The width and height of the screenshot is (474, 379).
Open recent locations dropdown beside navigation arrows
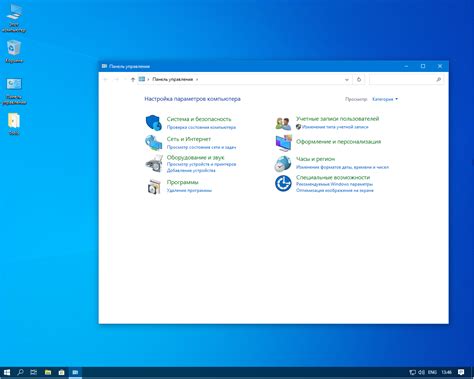125,79
